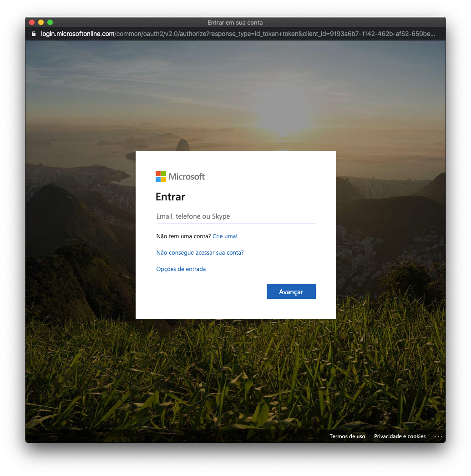The image size is (471, 476).
Task: Open "Opções de entrada" sign-in options
Action: [x=181, y=269]
